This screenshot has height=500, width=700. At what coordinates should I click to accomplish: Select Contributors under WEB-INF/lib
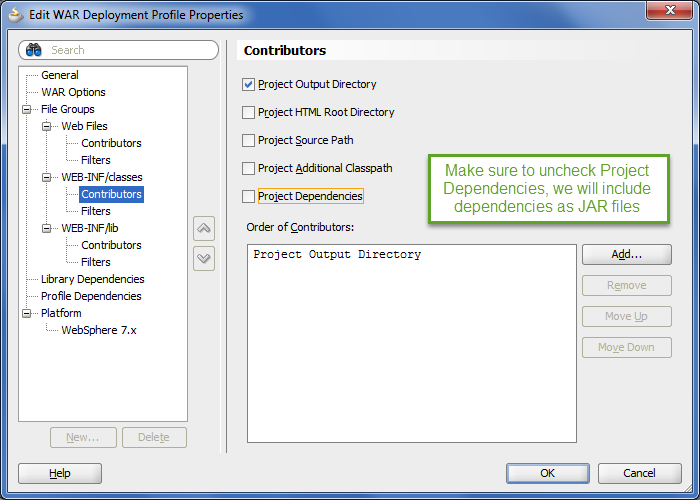coord(111,245)
